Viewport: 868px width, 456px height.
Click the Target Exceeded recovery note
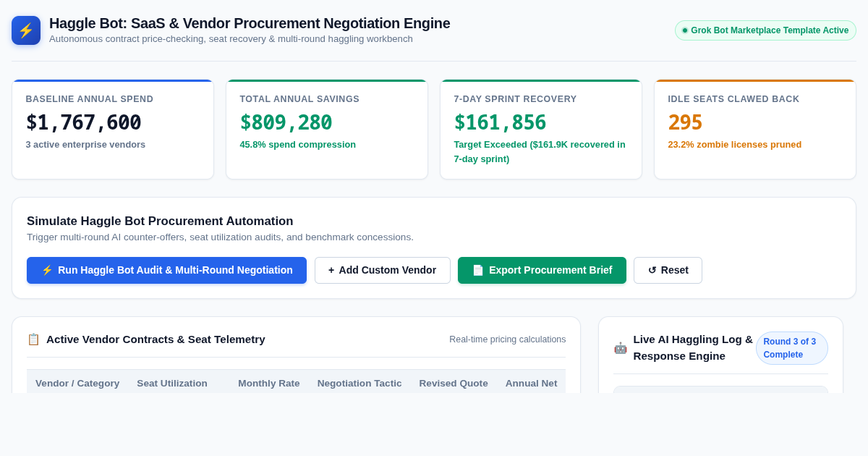point(540,152)
